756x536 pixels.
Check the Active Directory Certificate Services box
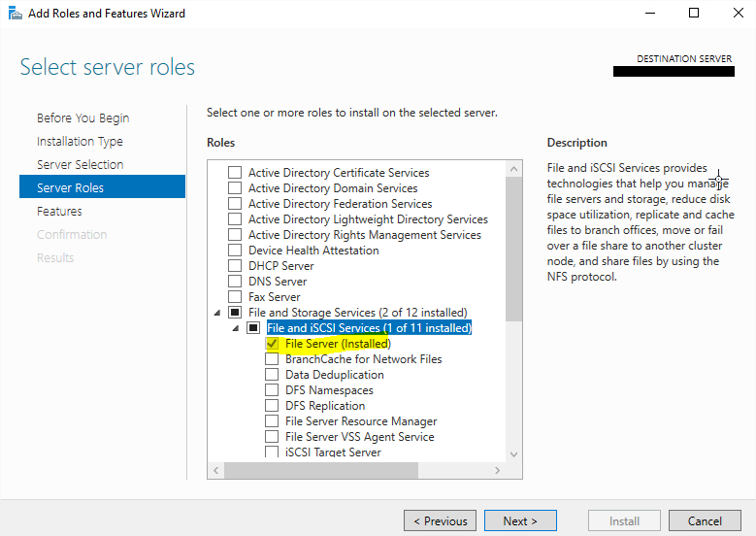pos(234,173)
